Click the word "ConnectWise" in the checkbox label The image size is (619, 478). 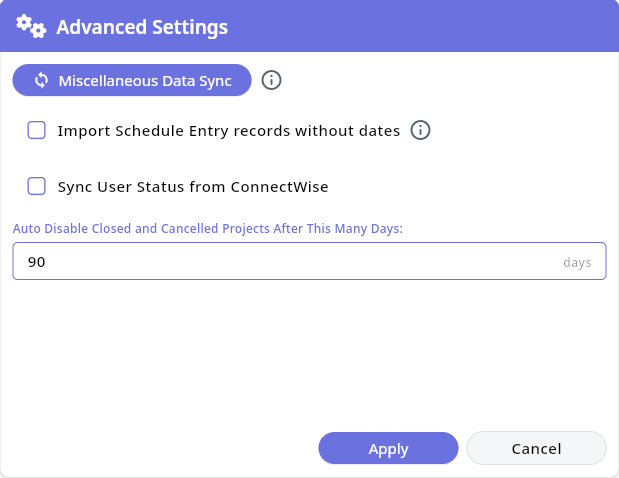[x=279, y=186]
